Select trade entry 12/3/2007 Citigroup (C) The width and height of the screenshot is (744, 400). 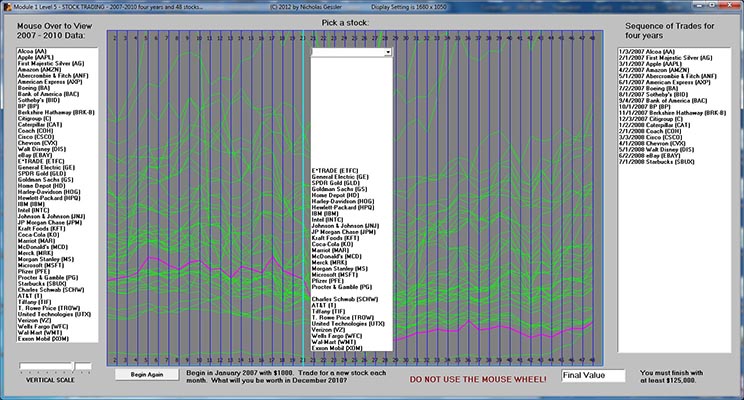click(x=651, y=119)
